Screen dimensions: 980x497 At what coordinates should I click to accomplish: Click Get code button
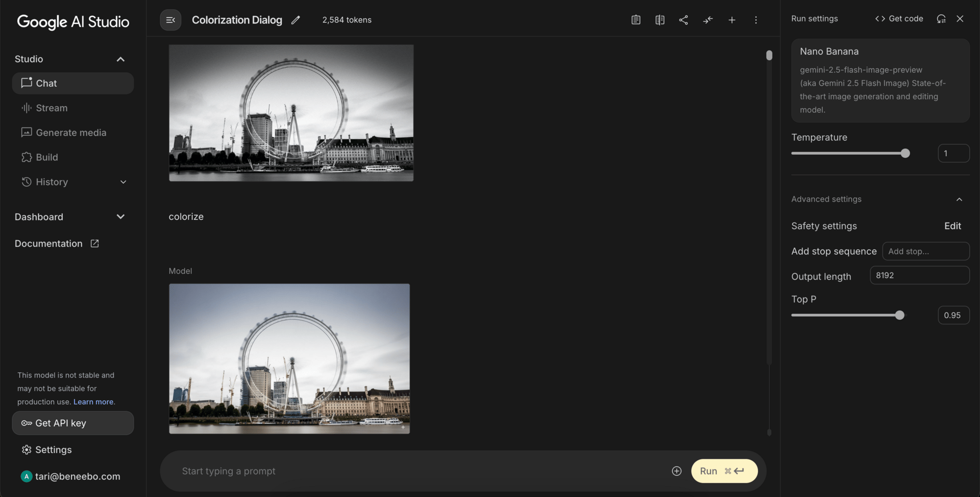pyautogui.click(x=899, y=18)
